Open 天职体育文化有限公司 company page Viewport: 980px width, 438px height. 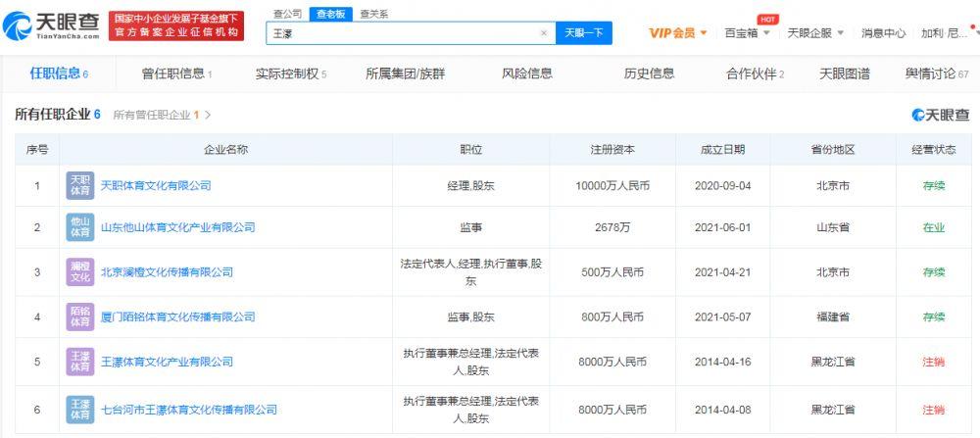tap(156, 185)
